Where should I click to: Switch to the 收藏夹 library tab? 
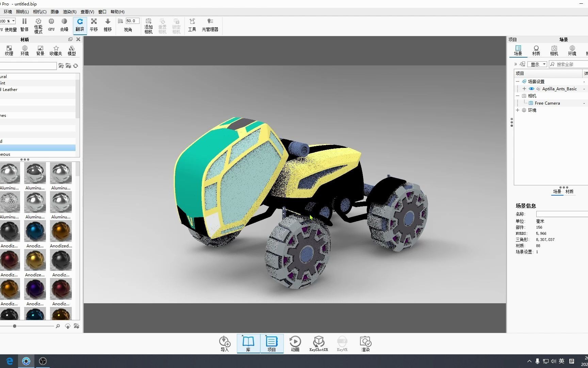pos(56,50)
